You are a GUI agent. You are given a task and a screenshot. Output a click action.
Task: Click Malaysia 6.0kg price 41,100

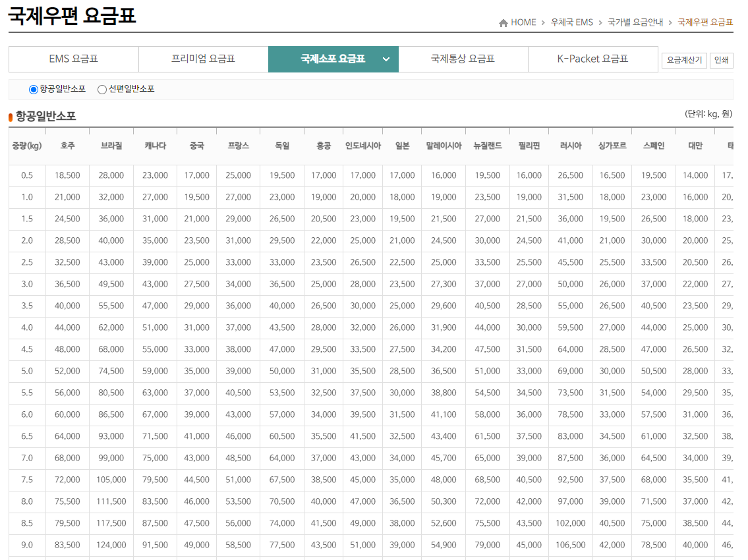[444, 414]
